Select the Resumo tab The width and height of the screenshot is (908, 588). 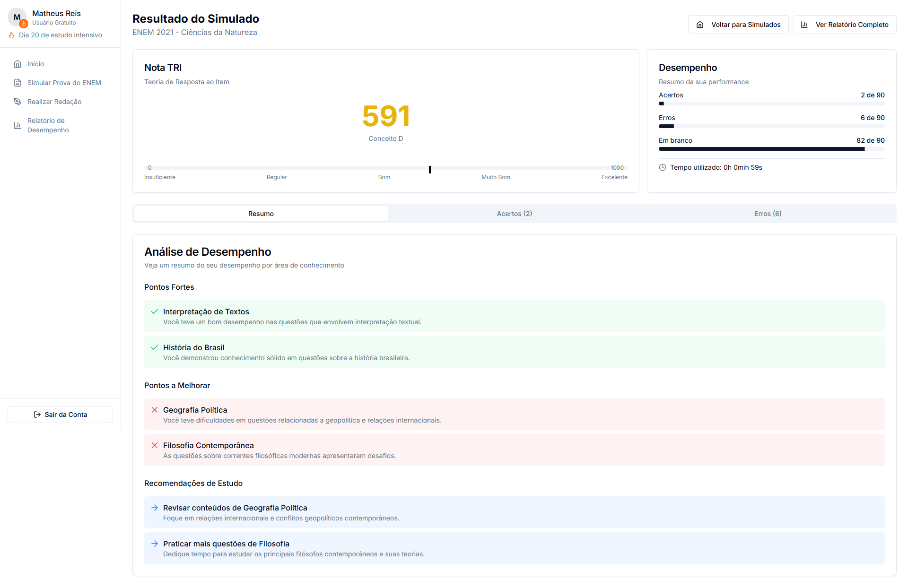(261, 214)
